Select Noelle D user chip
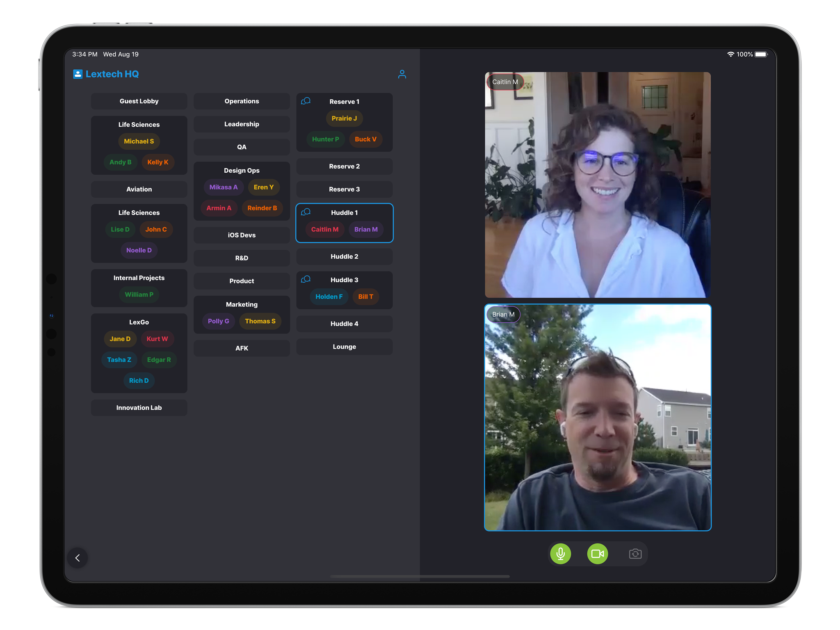840x630 pixels. [x=139, y=251]
